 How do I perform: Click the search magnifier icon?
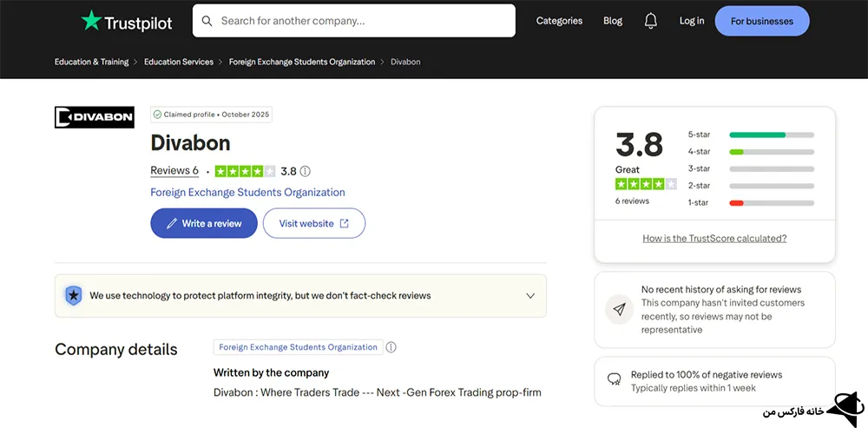[207, 21]
